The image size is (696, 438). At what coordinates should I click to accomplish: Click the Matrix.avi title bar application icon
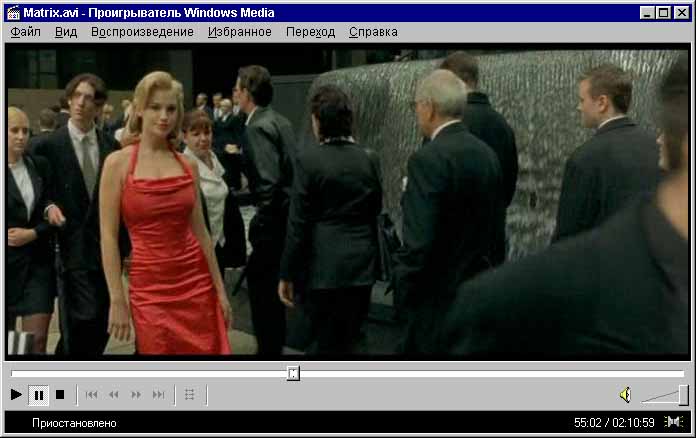click(13, 13)
